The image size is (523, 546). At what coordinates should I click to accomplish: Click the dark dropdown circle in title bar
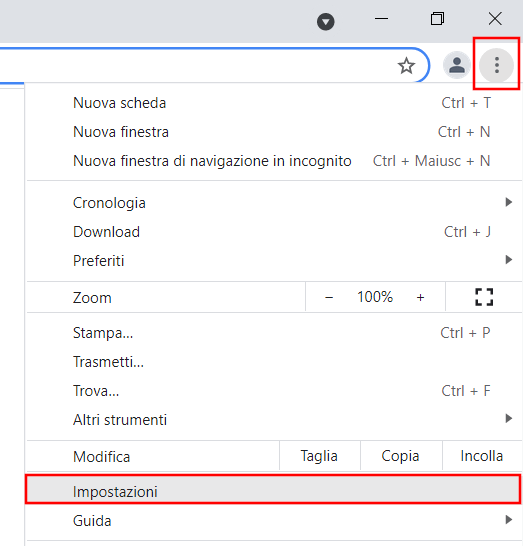click(326, 22)
